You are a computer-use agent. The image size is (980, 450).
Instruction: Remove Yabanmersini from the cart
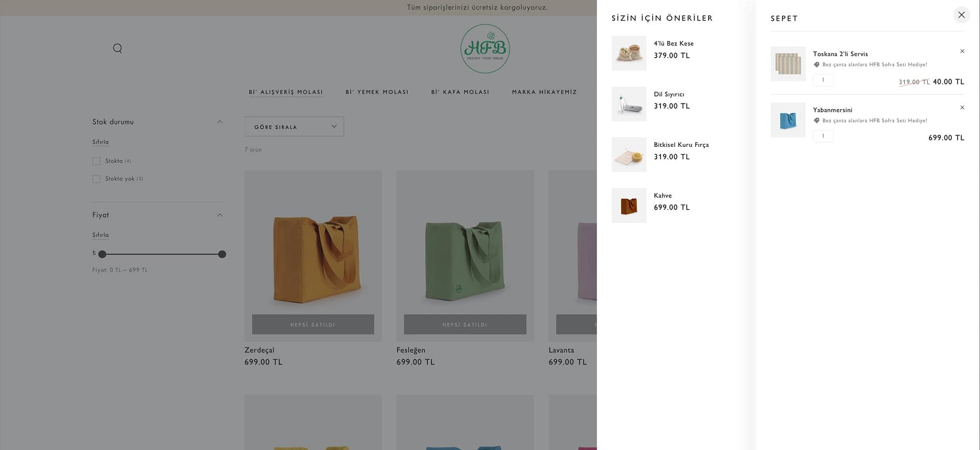click(962, 108)
